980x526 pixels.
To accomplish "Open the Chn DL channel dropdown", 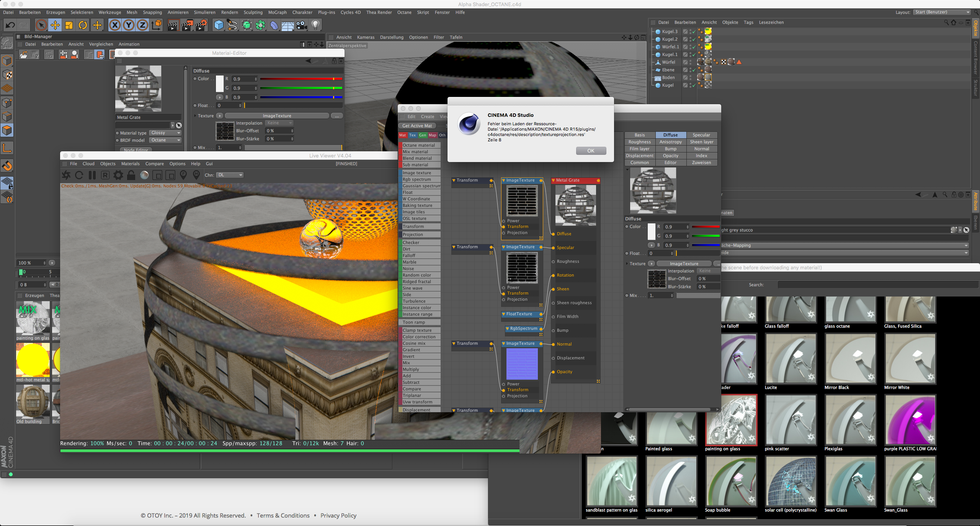I will coord(230,175).
